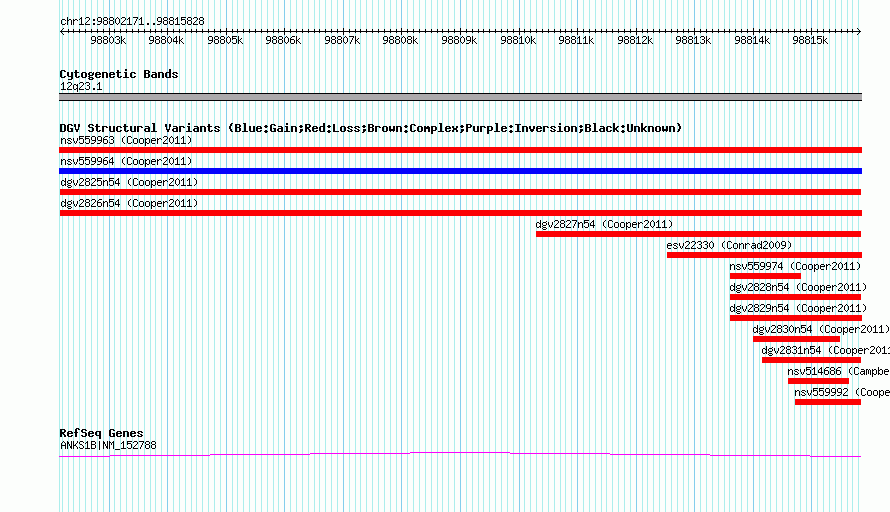Select the red nsv559963 loss bar

pos(460,150)
